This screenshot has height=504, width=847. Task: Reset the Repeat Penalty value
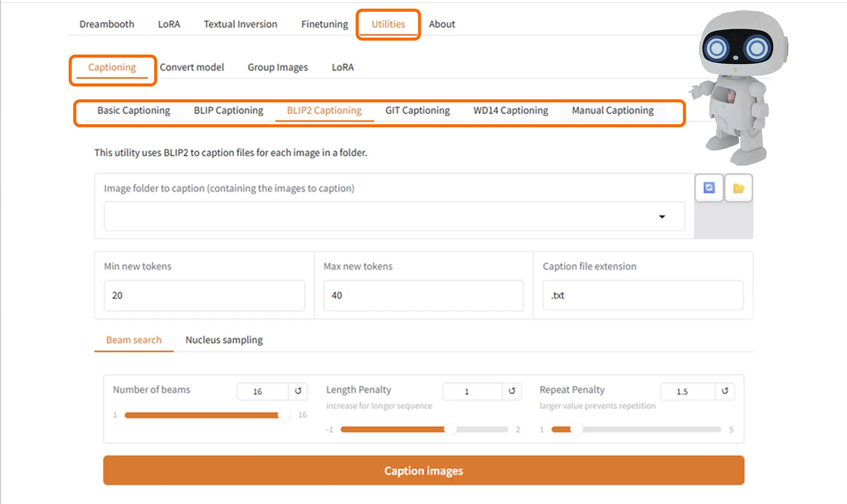(x=725, y=391)
